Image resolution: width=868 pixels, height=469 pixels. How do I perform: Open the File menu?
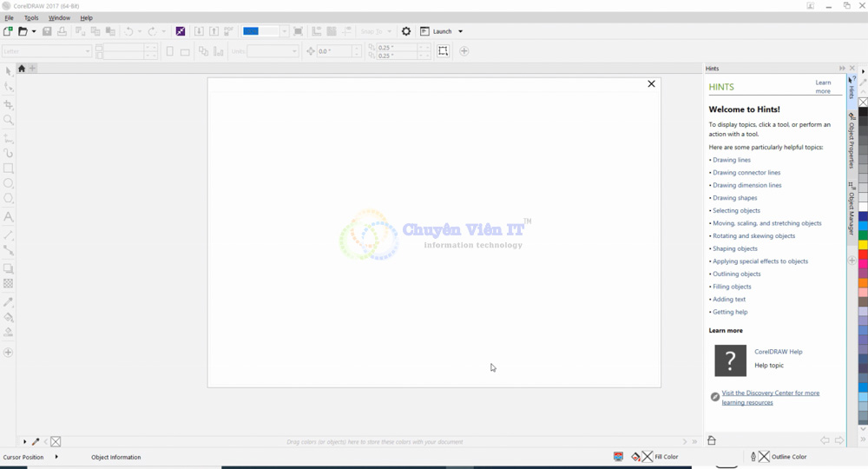[10, 17]
